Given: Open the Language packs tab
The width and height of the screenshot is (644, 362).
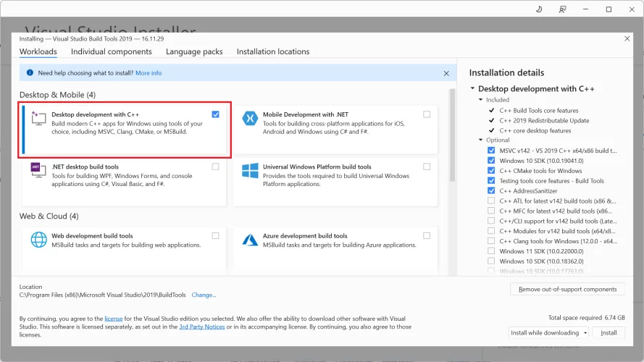Looking at the screenshot, I should pos(194,51).
